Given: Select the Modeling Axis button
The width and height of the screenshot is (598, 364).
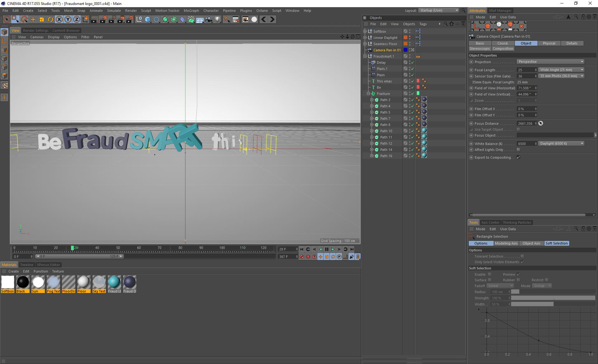Looking at the screenshot, I should (x=506, y=243).
